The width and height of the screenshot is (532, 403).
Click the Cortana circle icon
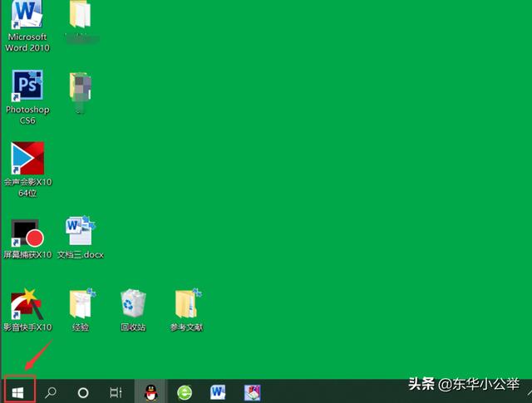(x=83, y=391)
